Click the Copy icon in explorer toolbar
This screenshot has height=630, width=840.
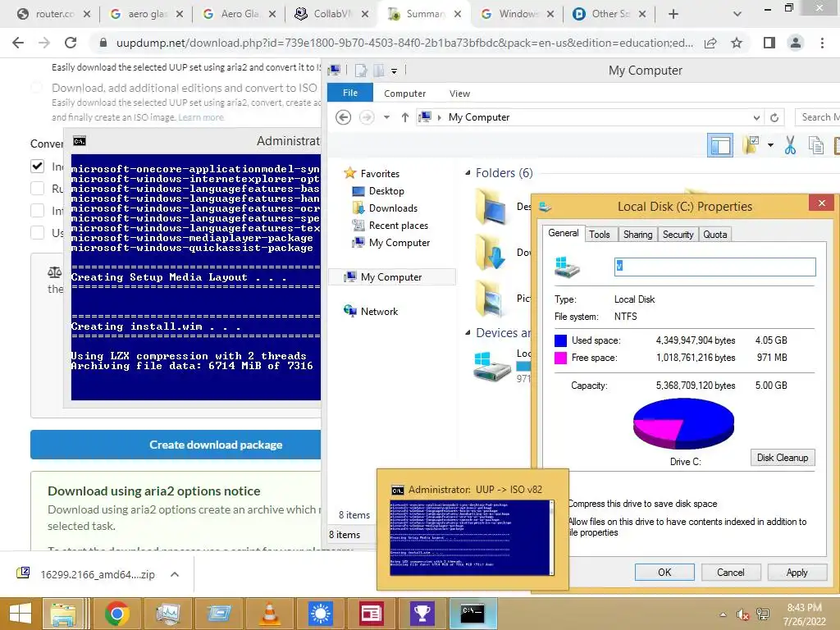816,145
